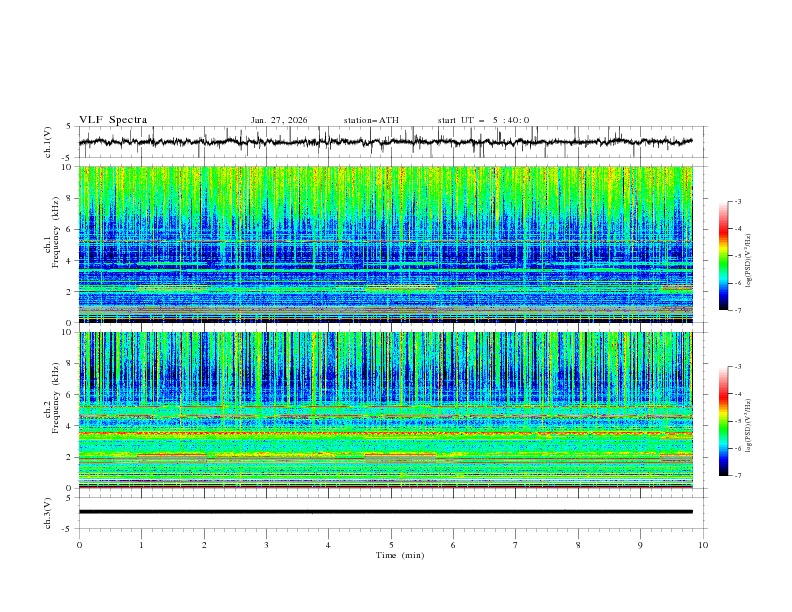
Task: Click the "-3" tick on ch.1 colorbar
Action: pos(737,201)
